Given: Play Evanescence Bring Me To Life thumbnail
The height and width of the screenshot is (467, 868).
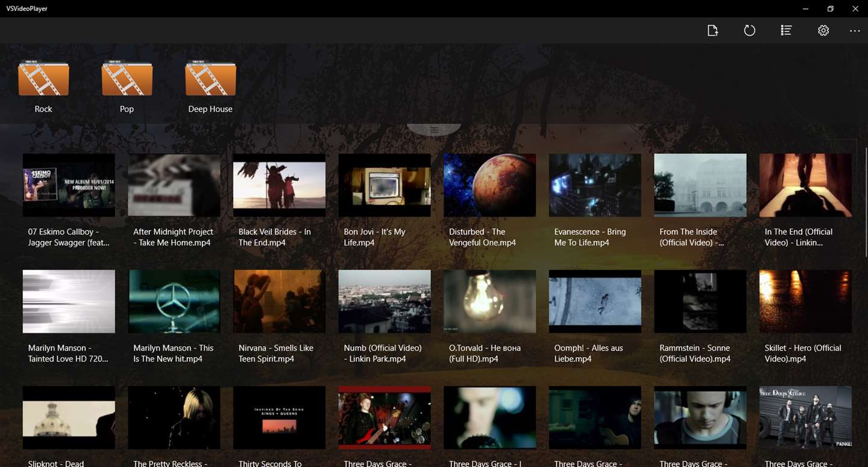Looking at the screenshot, I should pos(595,185).
